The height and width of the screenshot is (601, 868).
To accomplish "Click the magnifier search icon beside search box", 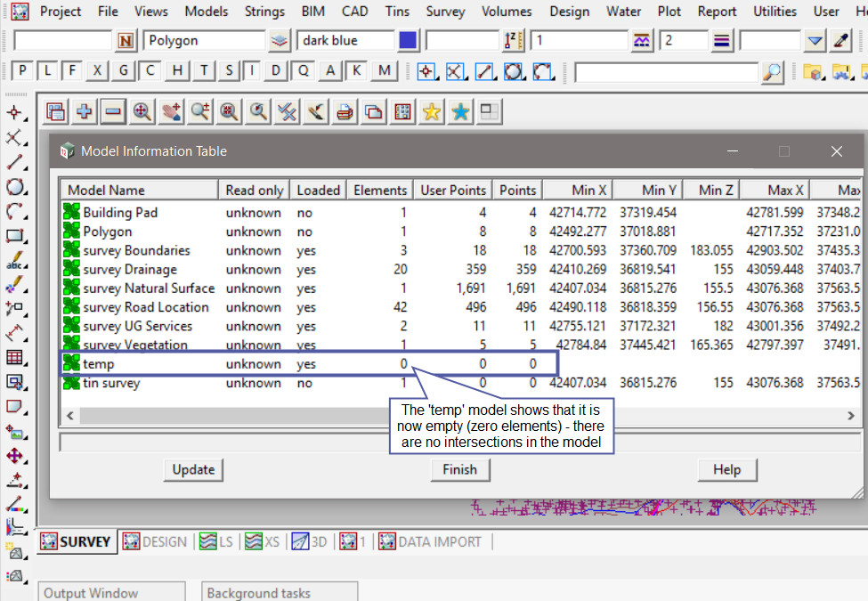I will coord(773,72).
